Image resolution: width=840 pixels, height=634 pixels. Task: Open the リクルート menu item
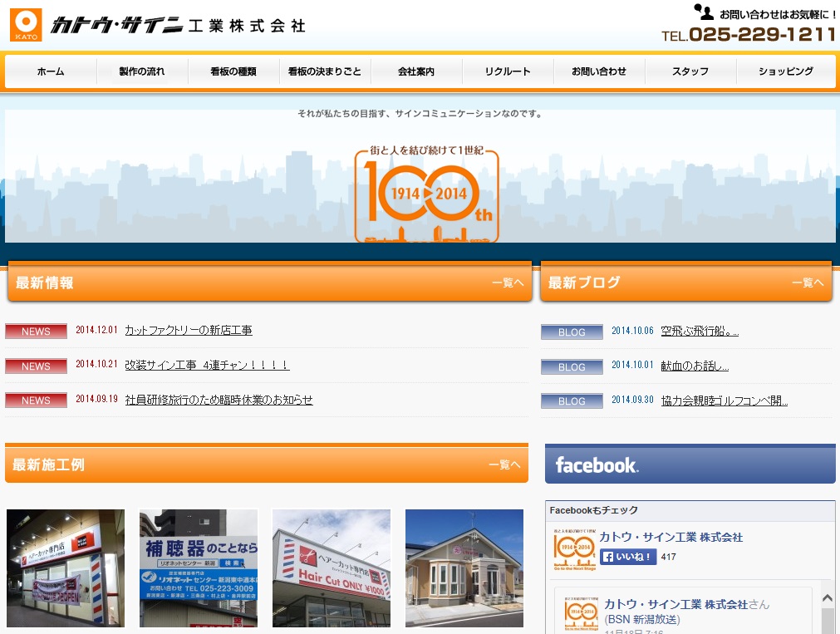pyautogui.click(x=508, y=71)
